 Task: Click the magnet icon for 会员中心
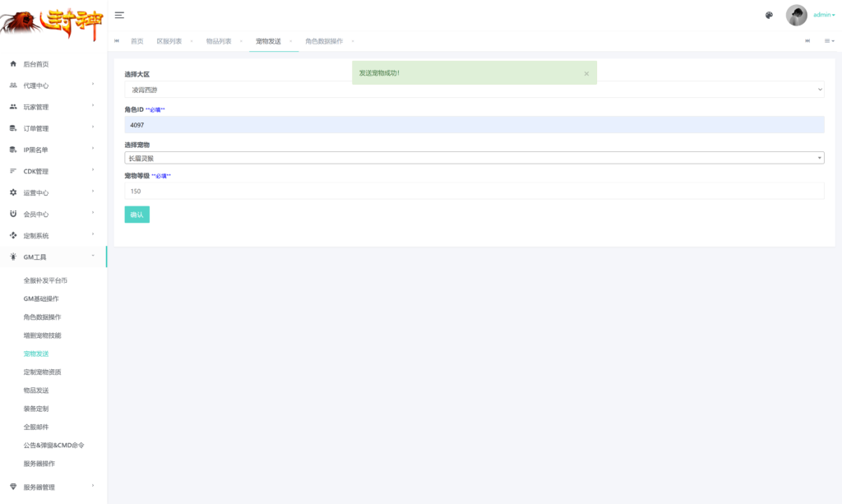13,214
